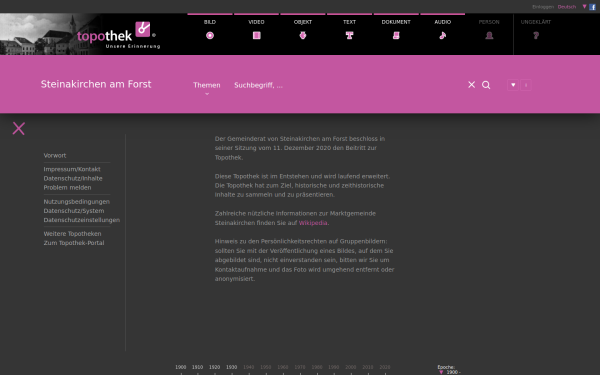Select 2020 on the timeline

[x=385, y=367]
